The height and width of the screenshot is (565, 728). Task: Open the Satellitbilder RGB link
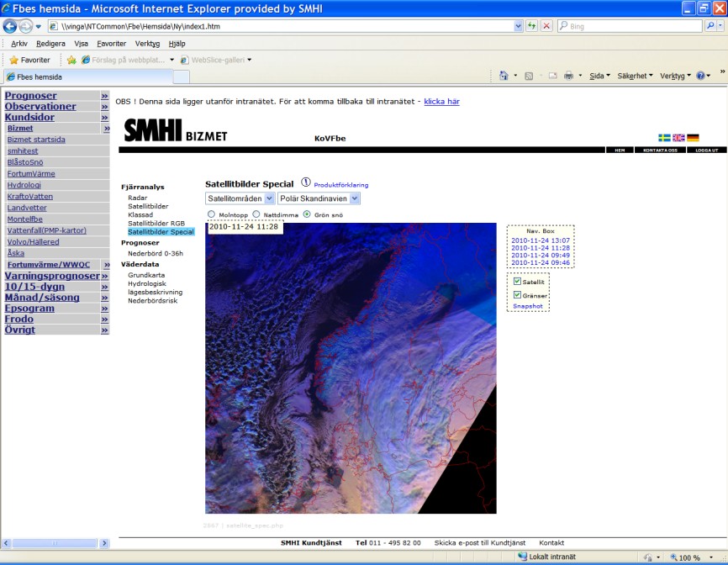click(156, 224)
